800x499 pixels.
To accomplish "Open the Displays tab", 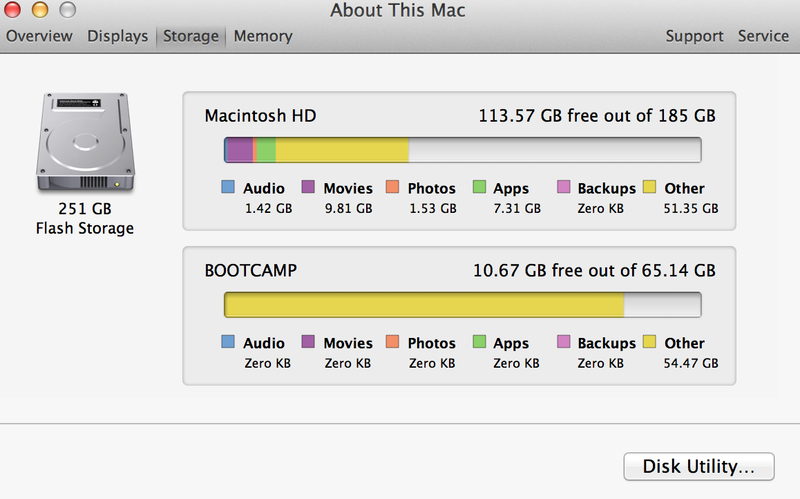I will pyautogui.click(x=117, y=36).
